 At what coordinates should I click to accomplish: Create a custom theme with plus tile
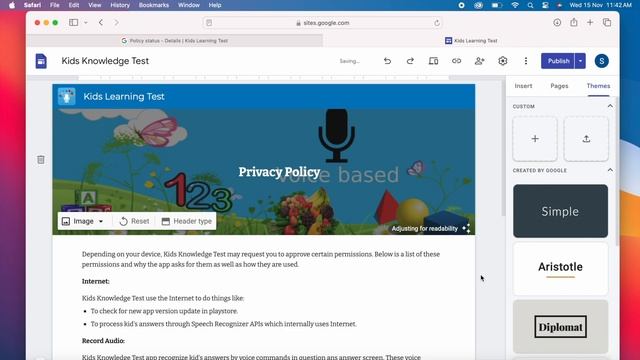[535, 139]
